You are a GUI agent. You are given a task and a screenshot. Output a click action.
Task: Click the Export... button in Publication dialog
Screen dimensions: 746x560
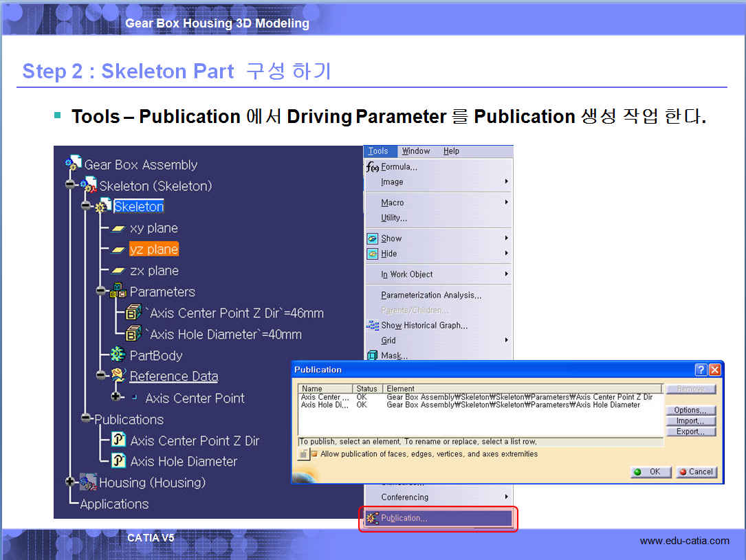tap(690, 432)
